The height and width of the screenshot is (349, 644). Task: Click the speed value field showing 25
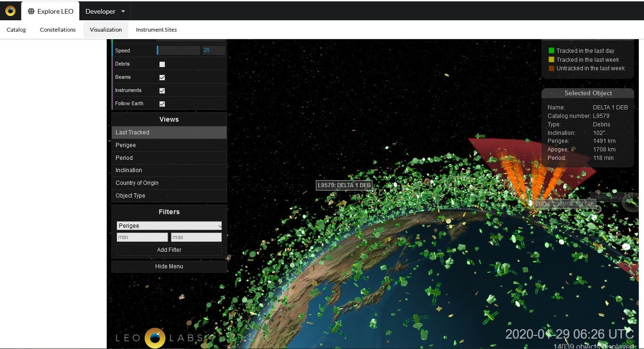click(213, 50)
